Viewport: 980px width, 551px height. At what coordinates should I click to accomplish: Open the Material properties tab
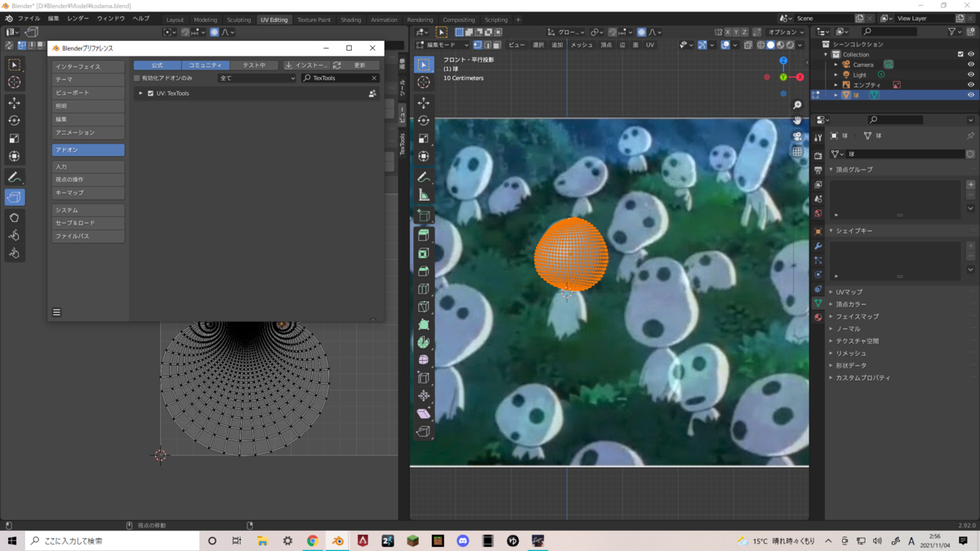[817, 318]
